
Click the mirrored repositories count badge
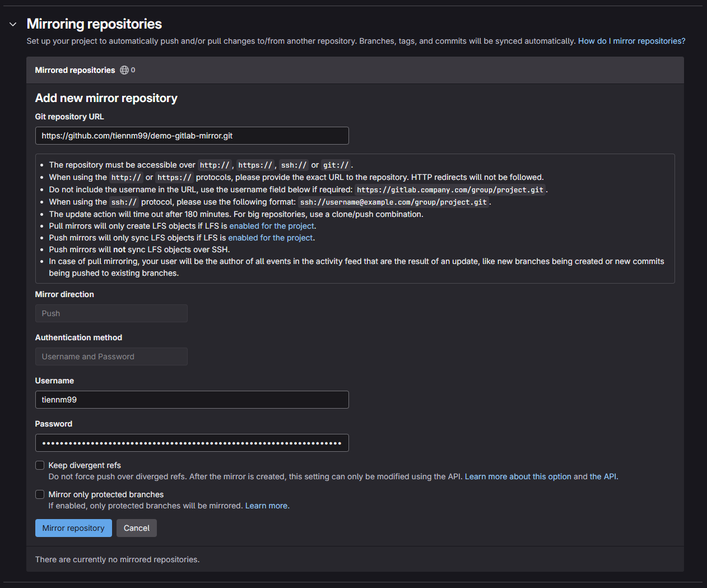(x=133, y=70)
